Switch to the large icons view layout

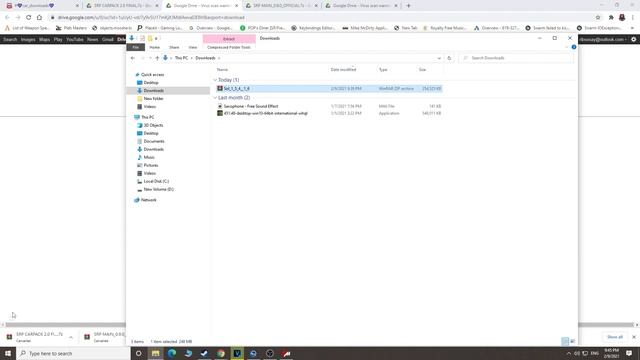click(x=573, y=341)
